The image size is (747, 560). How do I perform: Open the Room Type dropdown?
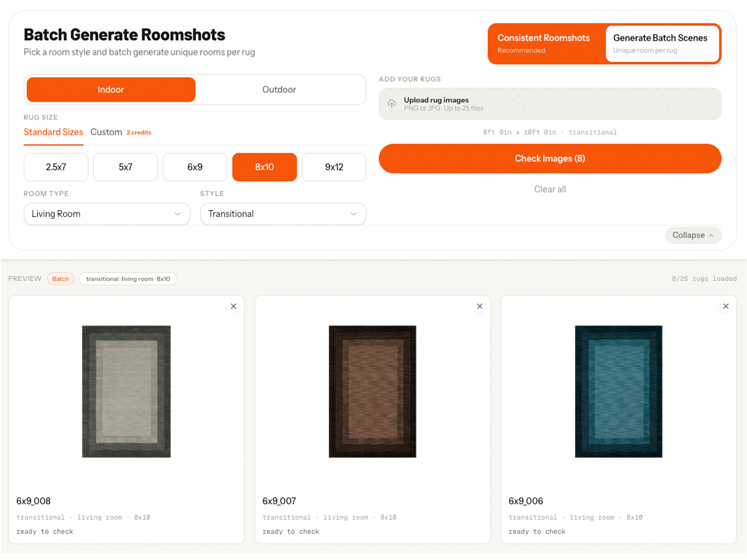(x=107, y=213)
